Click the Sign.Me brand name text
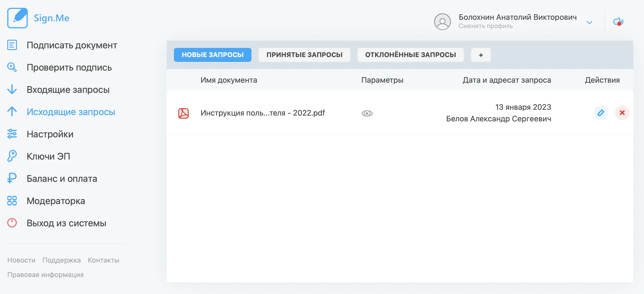Viewport: 644px width, 294px height. 51,18
